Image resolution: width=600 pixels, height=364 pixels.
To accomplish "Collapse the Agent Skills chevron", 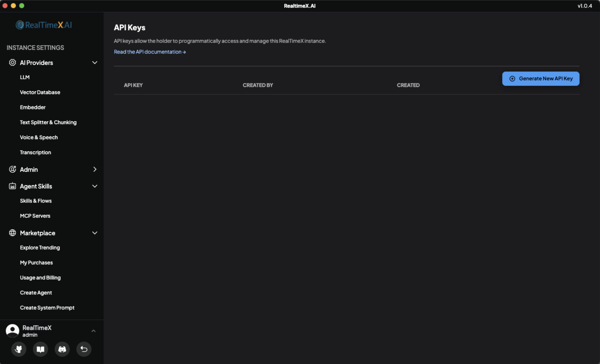I will point(95,186).
